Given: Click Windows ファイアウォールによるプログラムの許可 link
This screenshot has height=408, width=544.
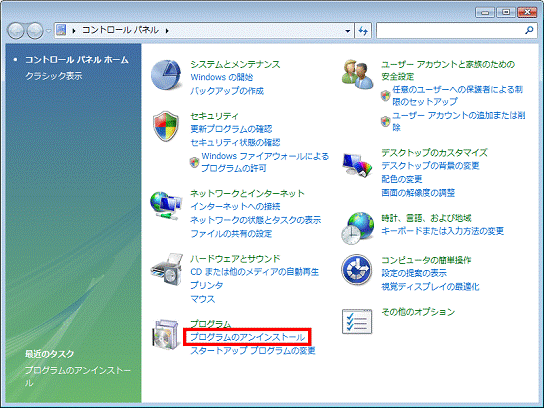Looking at the screenshot, I should click(265, 162).
